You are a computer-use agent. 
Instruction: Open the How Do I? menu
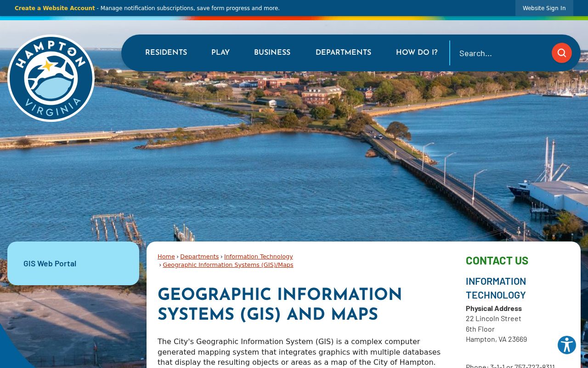click(x=417, y=53)
